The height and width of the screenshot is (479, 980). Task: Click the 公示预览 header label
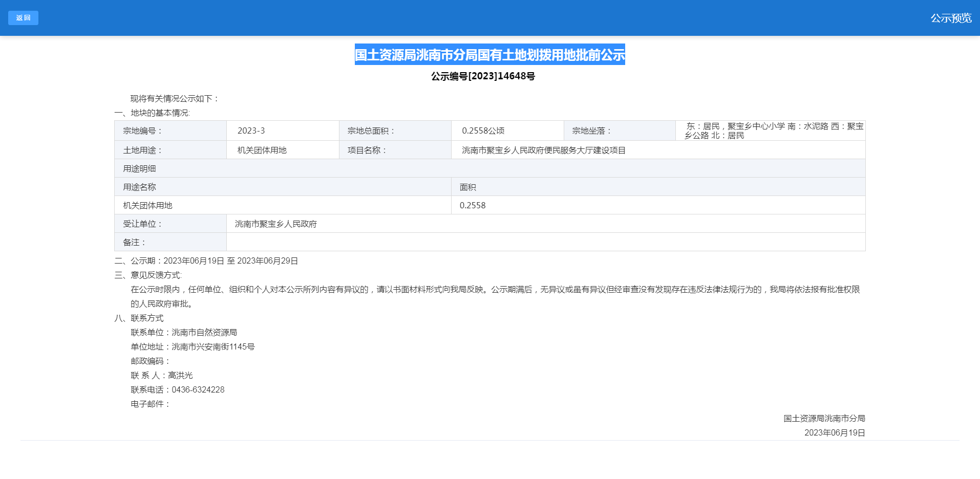[x=951, y=18]
